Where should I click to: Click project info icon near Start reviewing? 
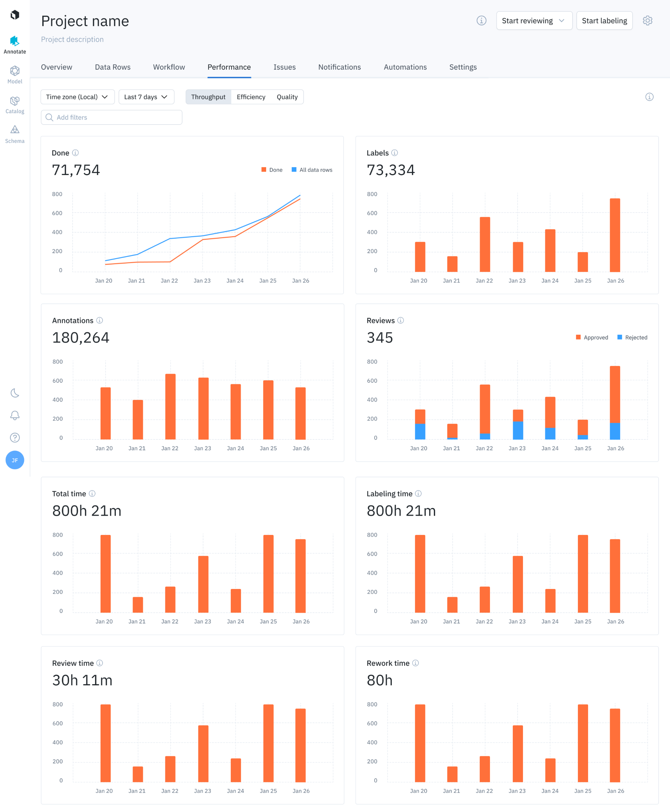coord(481,20)
